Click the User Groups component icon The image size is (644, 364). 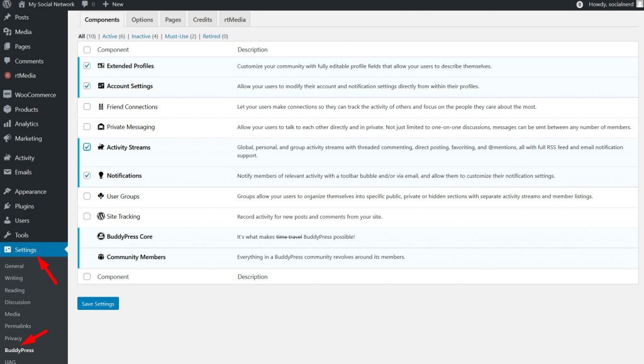(x=101, y=196)
